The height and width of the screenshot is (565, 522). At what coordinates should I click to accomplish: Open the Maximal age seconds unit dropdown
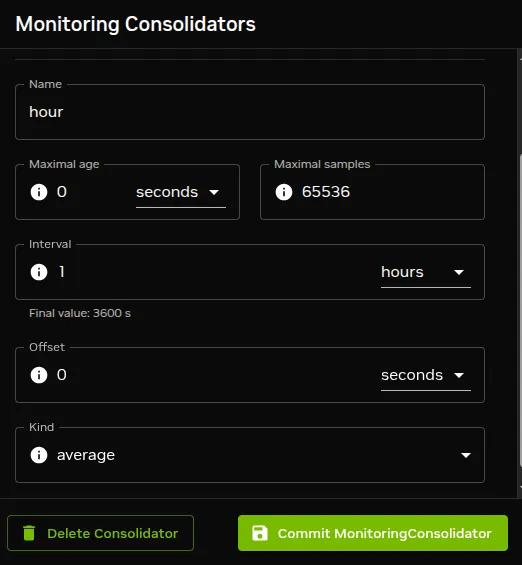[x=181, y=192]
